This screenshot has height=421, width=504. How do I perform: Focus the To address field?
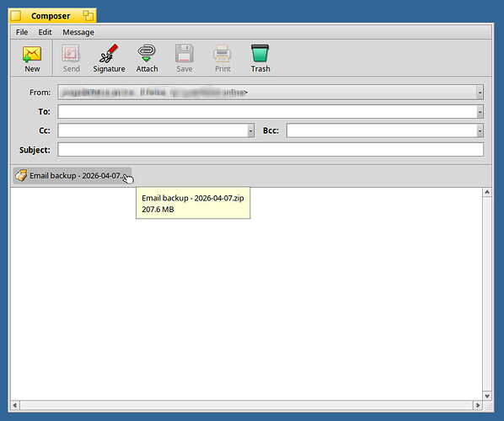(267, 112)
